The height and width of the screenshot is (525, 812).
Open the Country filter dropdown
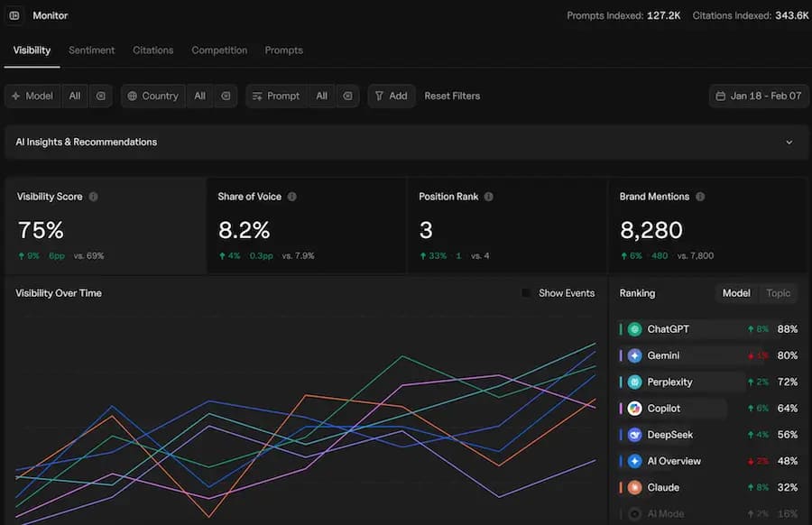pyautogui.click(x=153, y=96)
